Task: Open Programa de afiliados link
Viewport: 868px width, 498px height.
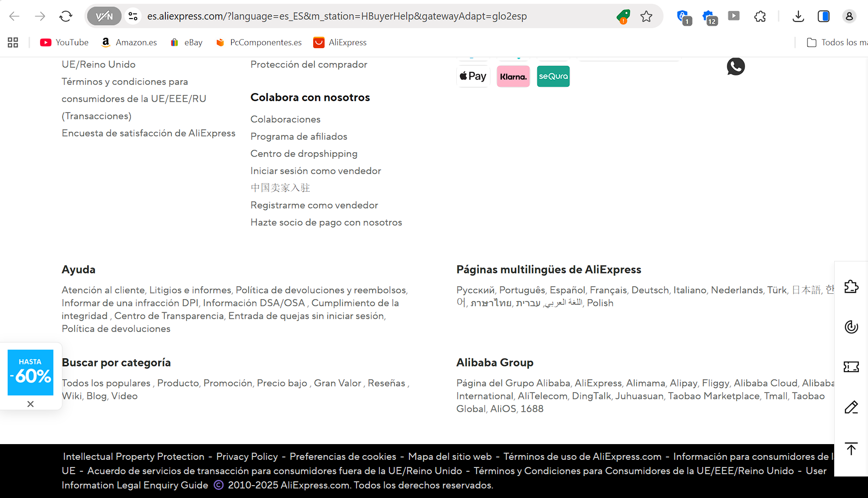Action: coord(298,136)
